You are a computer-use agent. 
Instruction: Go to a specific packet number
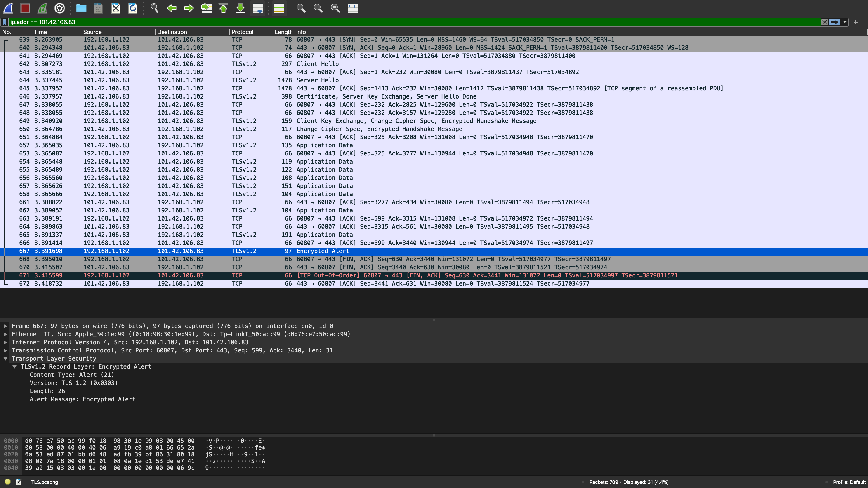tap(206, 8)
